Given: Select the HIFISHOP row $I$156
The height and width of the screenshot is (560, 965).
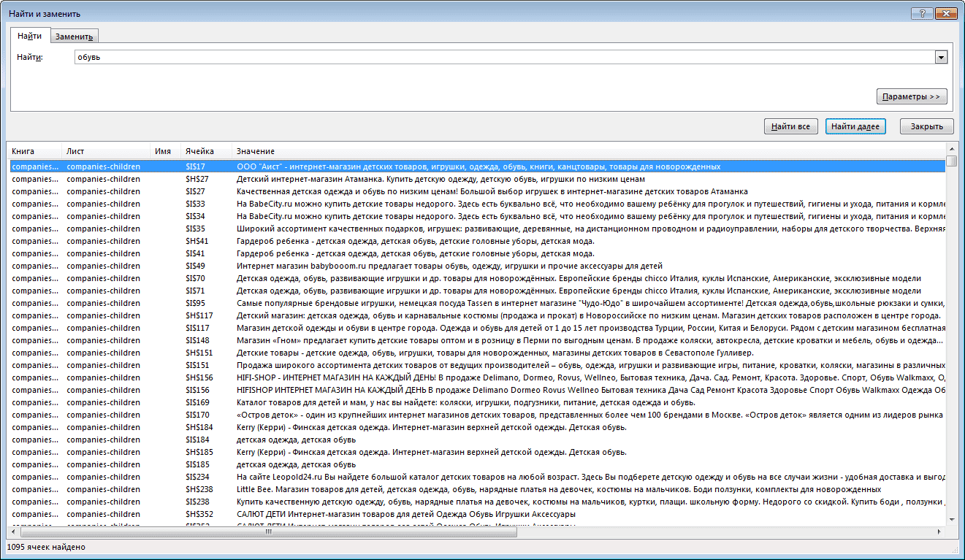Looking at the screenshot, I should (476, 390).
